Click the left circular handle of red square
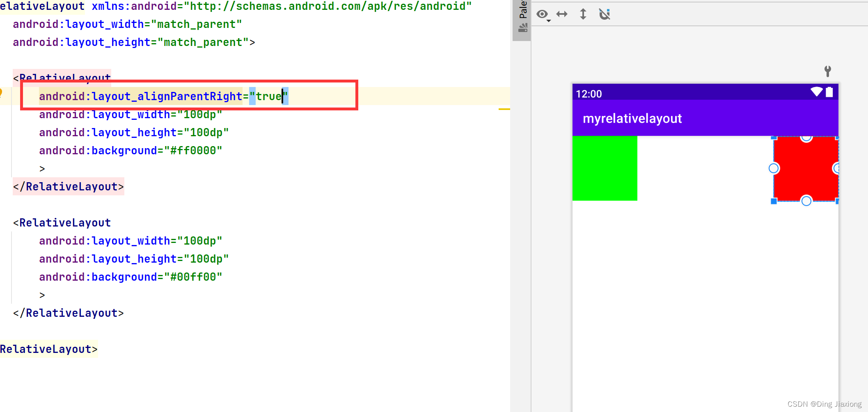The width and height of the screenshot is (868, 412). tap(774, 168)
